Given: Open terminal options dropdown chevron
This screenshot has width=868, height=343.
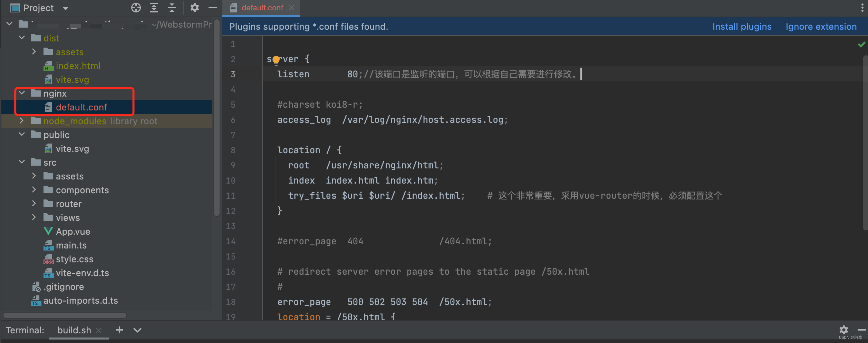Looking at the screenshot, I should point(137,330).
